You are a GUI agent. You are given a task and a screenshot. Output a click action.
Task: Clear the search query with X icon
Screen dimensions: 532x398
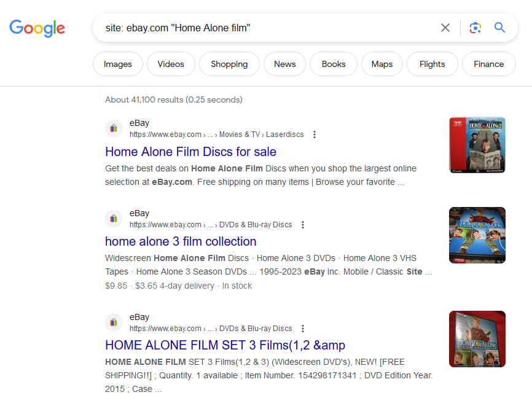click(x=445, y=28)
